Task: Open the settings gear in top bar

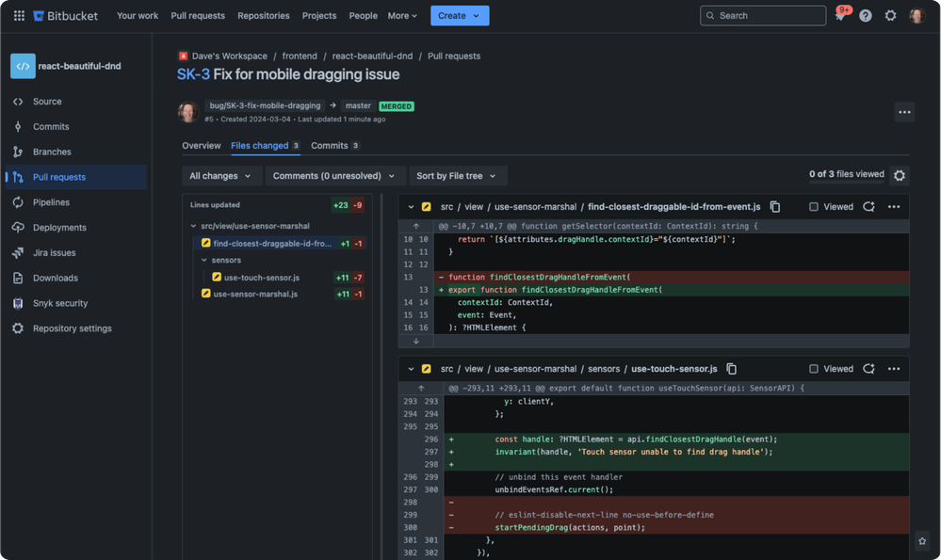Action: point(890,16)
